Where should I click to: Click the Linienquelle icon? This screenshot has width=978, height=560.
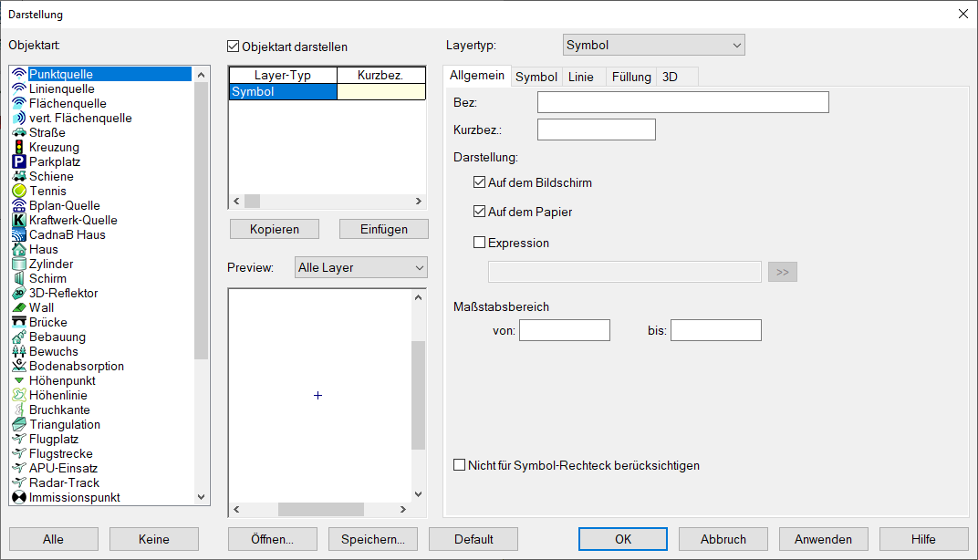(19, 88)
